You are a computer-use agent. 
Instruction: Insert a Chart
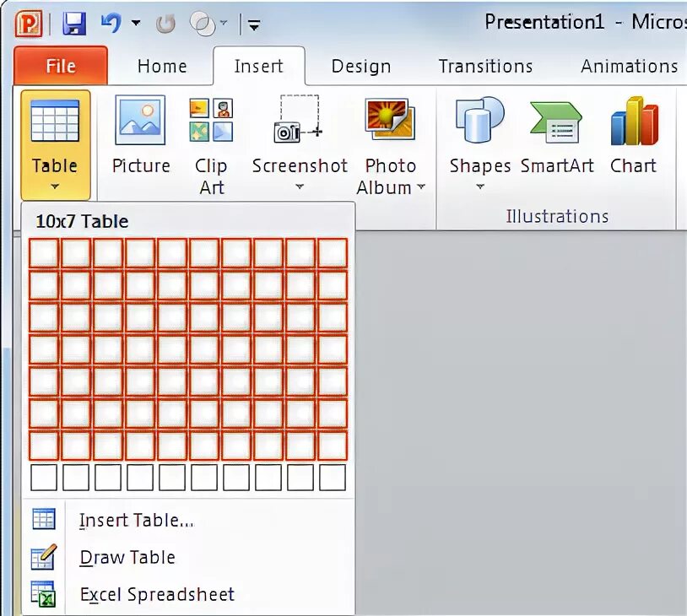[634, 135]
